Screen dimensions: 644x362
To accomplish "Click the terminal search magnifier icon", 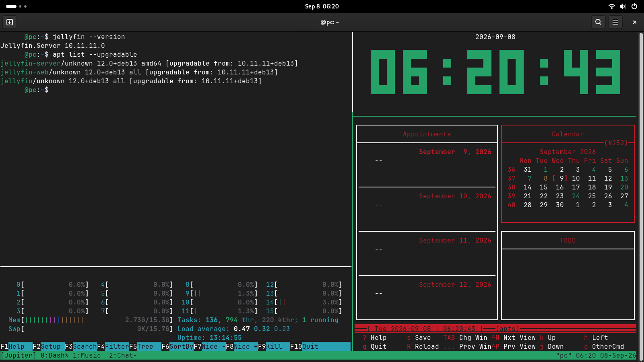I will 598,22.
